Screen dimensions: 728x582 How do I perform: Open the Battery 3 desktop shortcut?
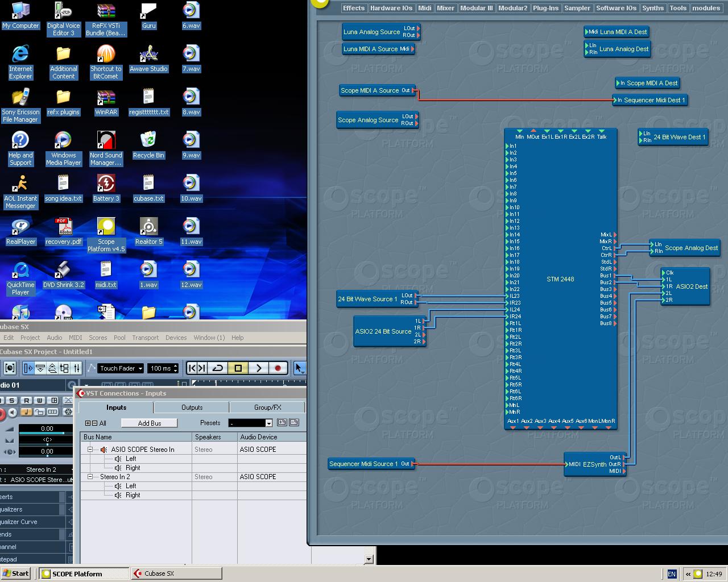coord(106,188)
